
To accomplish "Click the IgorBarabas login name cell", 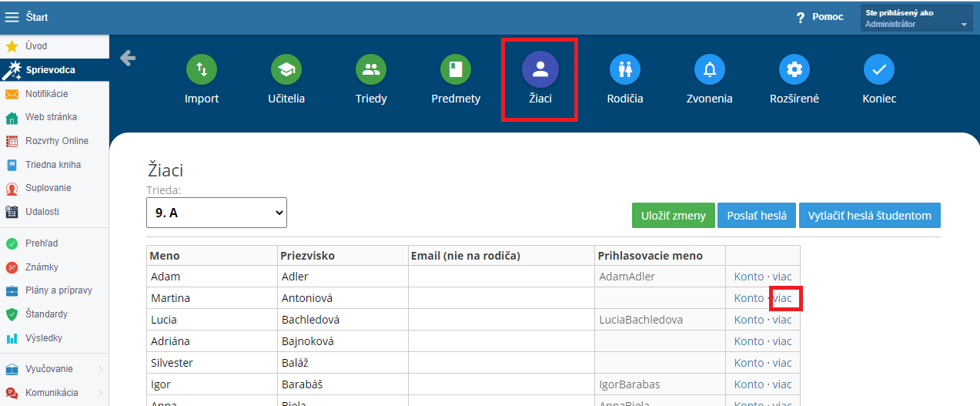I will (x=660, y=384).
